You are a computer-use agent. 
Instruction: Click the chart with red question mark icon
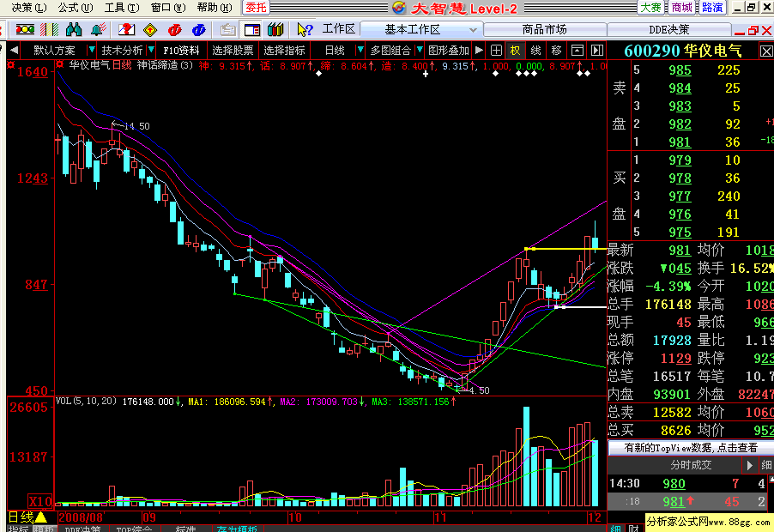click(x=126, y=30)
